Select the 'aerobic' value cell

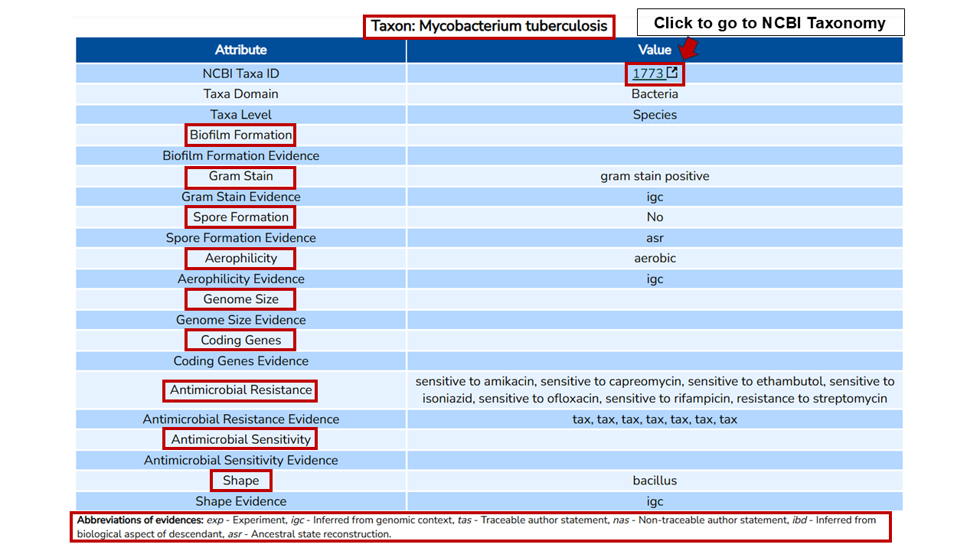click(x=655, y=258)
